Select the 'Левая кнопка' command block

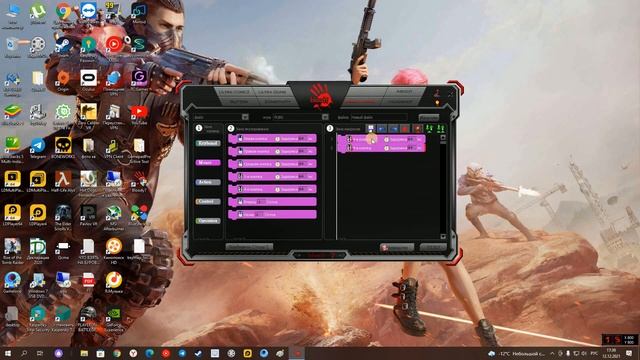(x=272, y=139)
